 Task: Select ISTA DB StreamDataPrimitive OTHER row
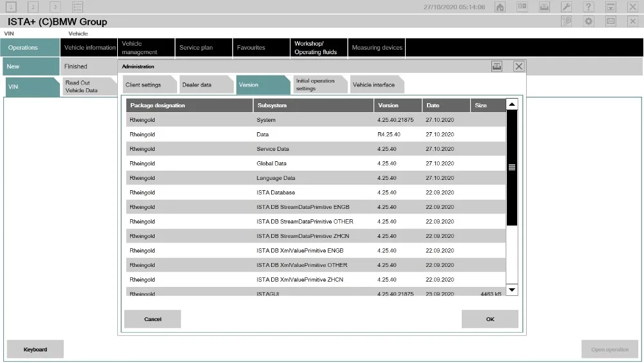(x=316, y=222)
